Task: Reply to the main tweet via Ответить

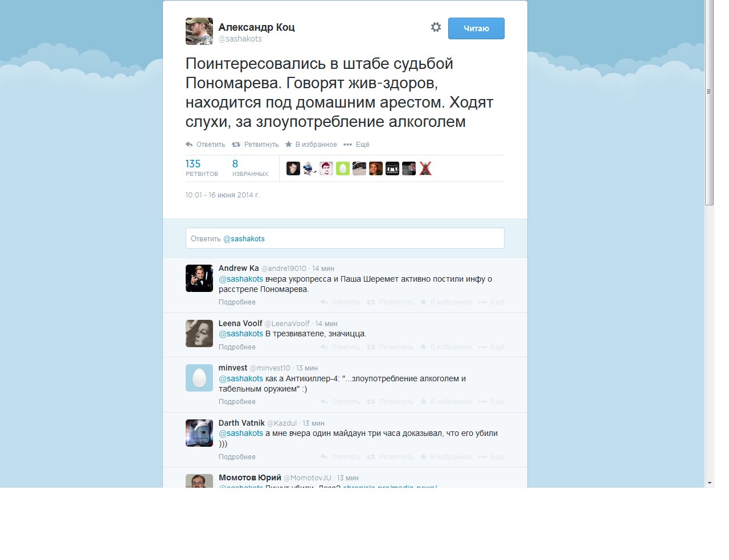Action: point(206,145)
